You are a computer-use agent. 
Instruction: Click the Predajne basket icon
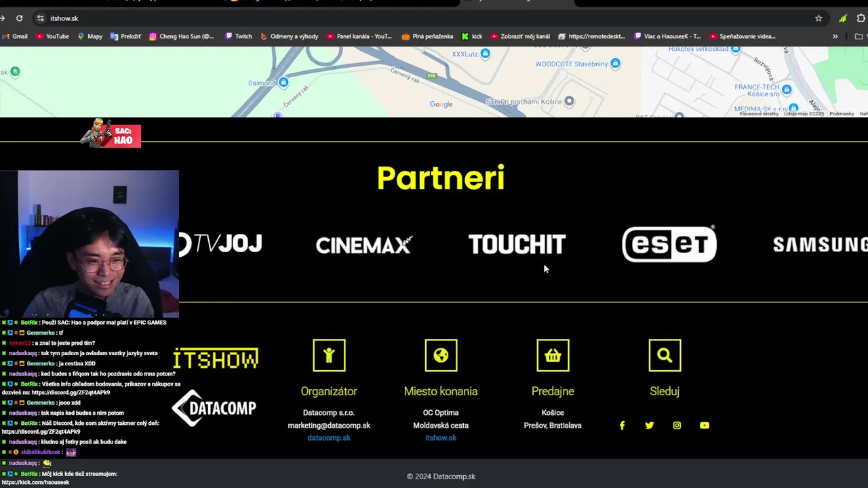pos(553,355)
